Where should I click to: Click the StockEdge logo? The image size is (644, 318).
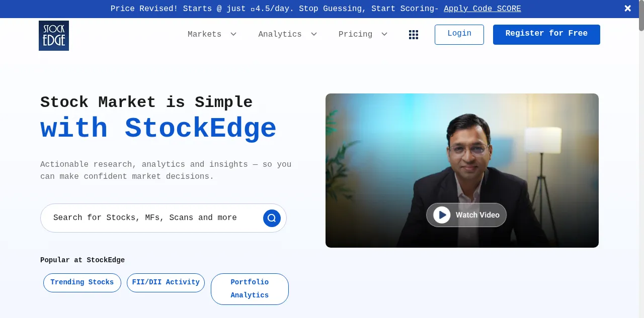(x=54, y=36)
